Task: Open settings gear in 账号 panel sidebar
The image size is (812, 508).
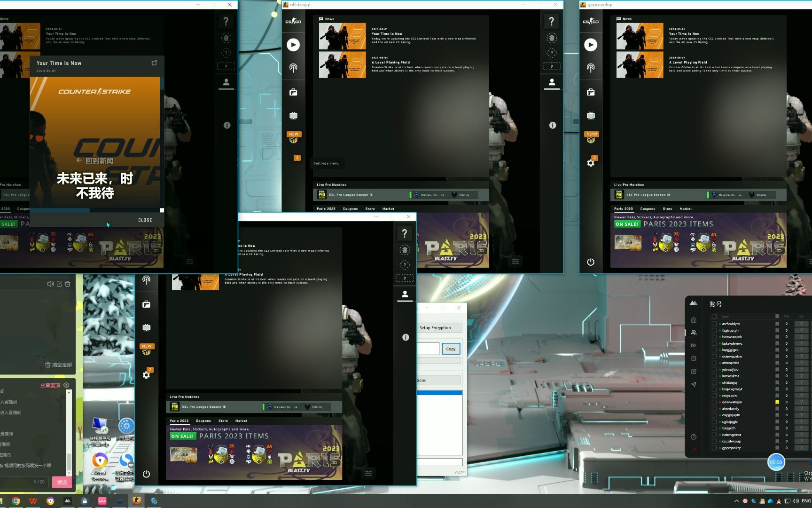Action: coord(694,358)
